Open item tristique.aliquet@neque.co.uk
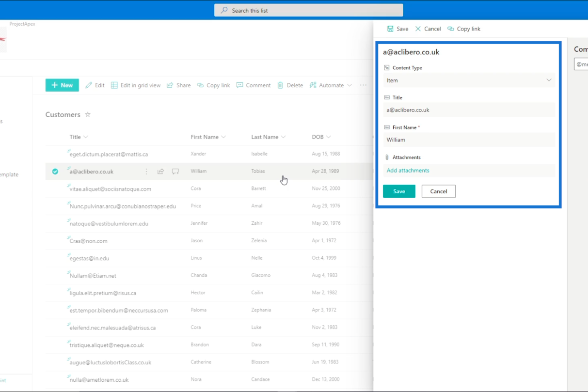588x392 pixels. [107, 345]
